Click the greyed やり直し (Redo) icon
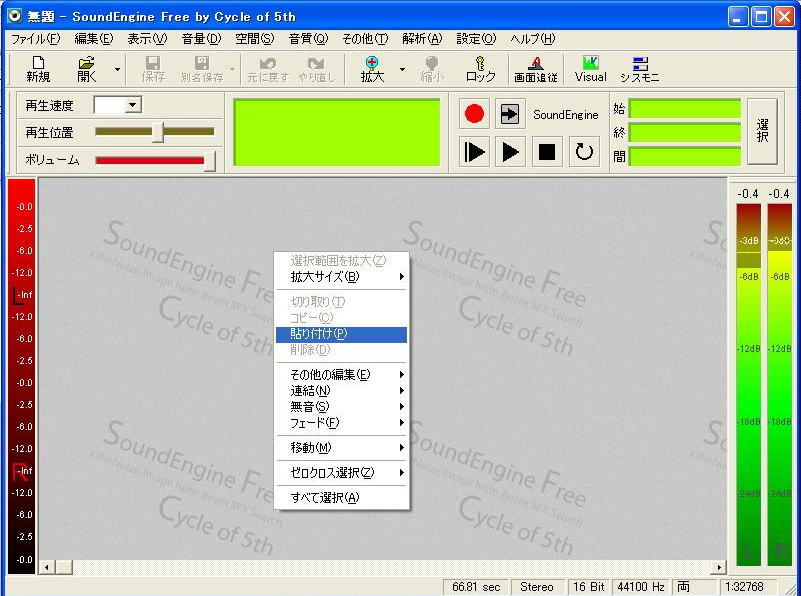 317,69
